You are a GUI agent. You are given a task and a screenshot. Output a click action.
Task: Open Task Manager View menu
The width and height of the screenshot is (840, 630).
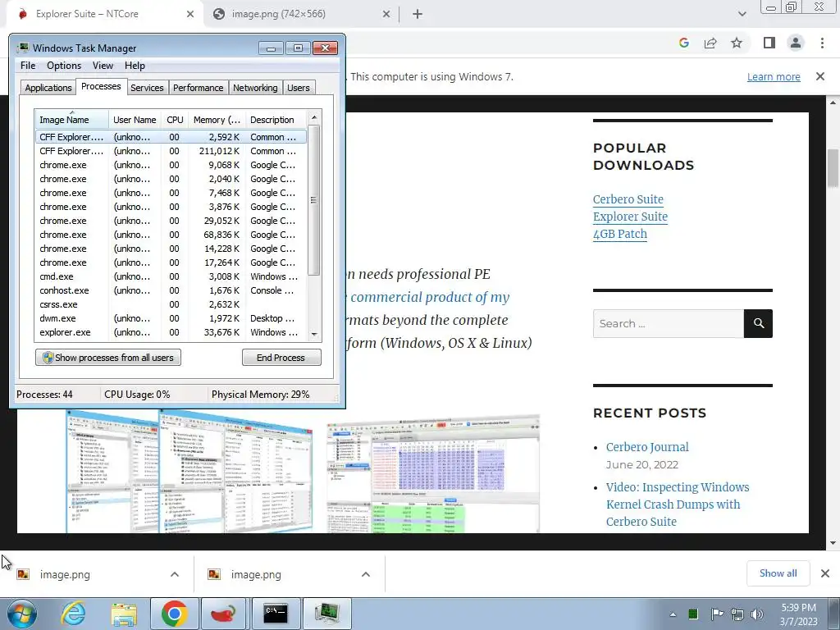click(x=103, y=66)
